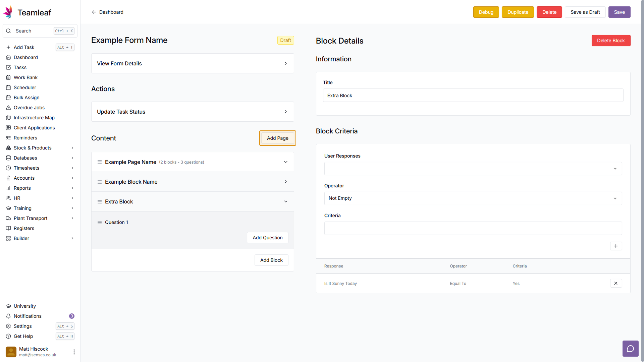Remove the 'Is It Sunny Today' criteria row
Viewport: 644px width, 362px height.
[615, 283]
